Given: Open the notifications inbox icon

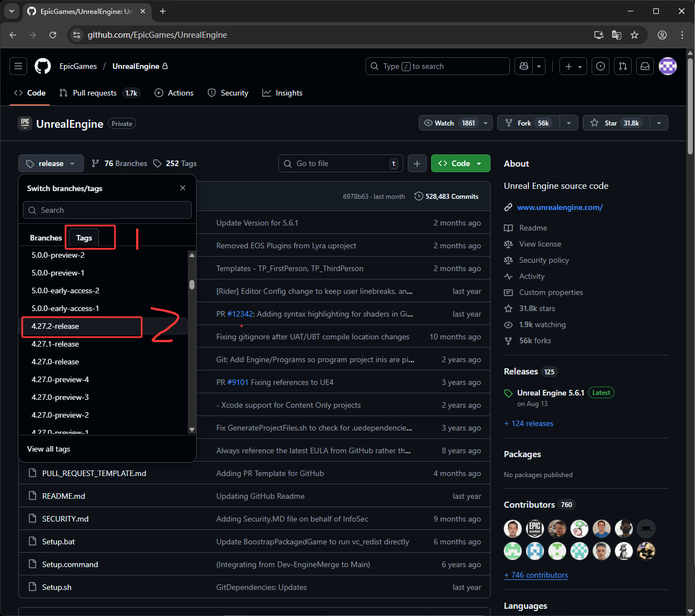Looking at the screenshot, I should [645, 66].
